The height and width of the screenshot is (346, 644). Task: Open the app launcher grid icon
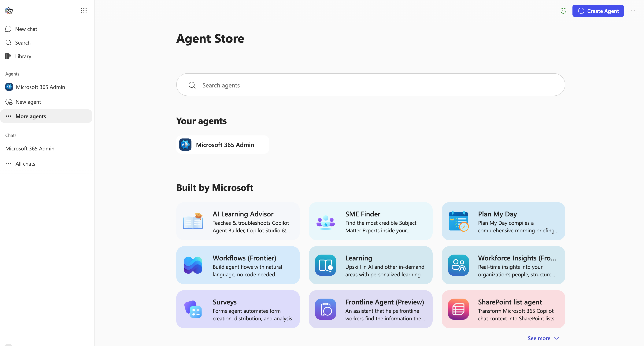click(x=84, y=10)
